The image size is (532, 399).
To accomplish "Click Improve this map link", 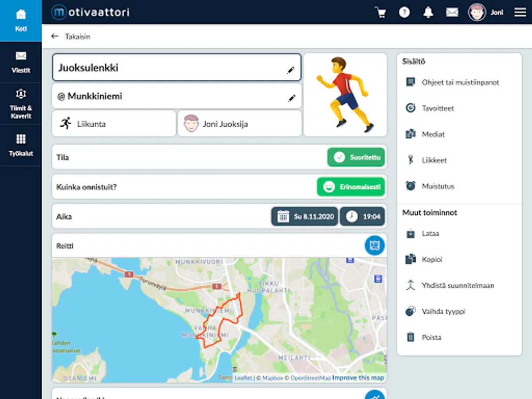I will tap(358, 378).
